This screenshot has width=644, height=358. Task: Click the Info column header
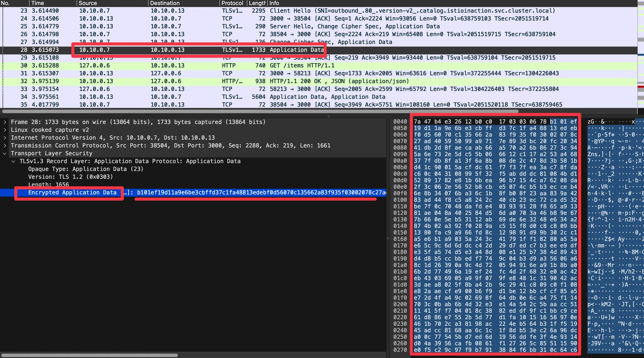274,3
